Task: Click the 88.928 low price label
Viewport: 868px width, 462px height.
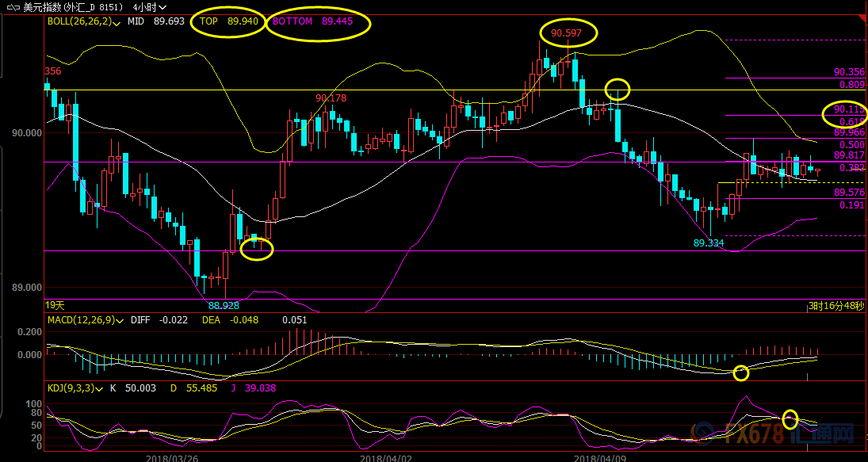Action: coord(224,304)
